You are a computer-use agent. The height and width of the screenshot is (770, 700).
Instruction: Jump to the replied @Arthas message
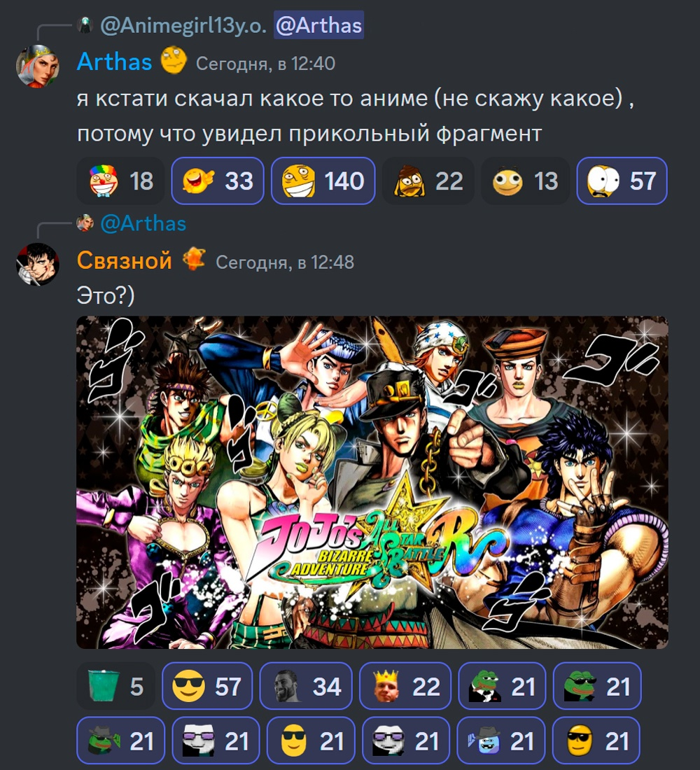[143, 223]
